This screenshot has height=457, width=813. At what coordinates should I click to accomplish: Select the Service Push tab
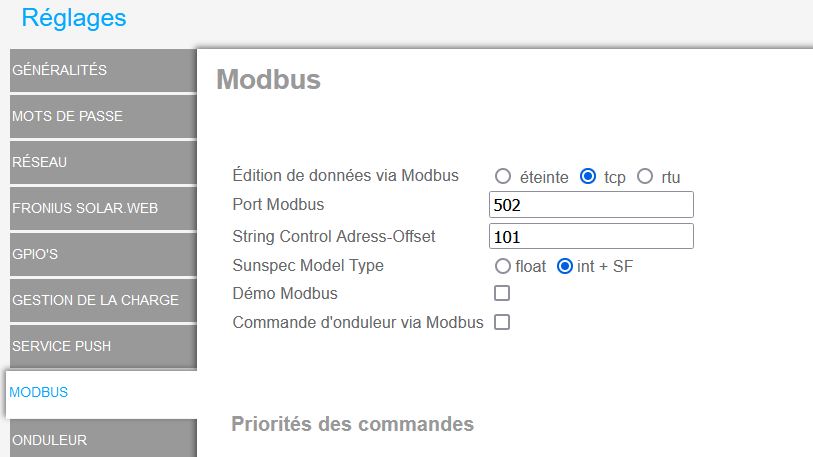103,347
